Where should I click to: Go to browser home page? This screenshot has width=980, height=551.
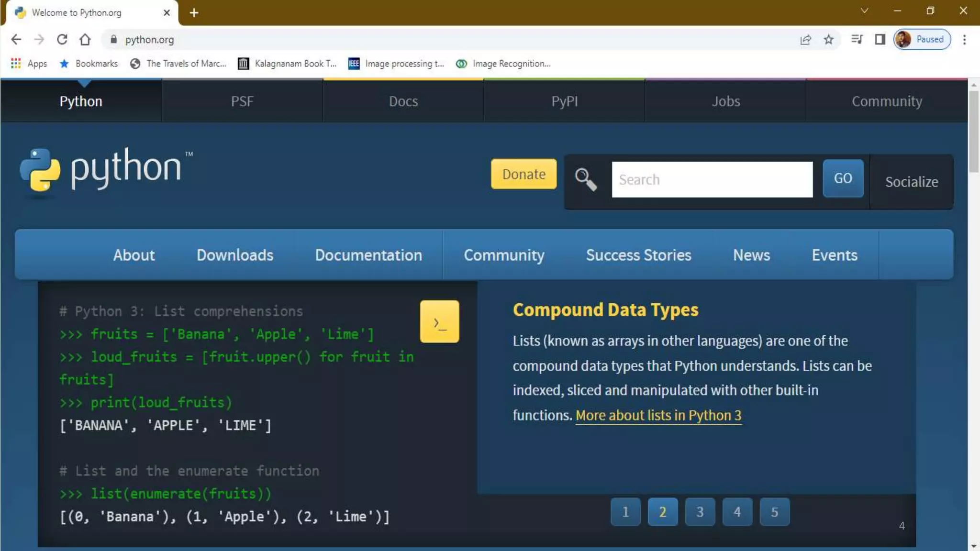(x=85, y=40)
